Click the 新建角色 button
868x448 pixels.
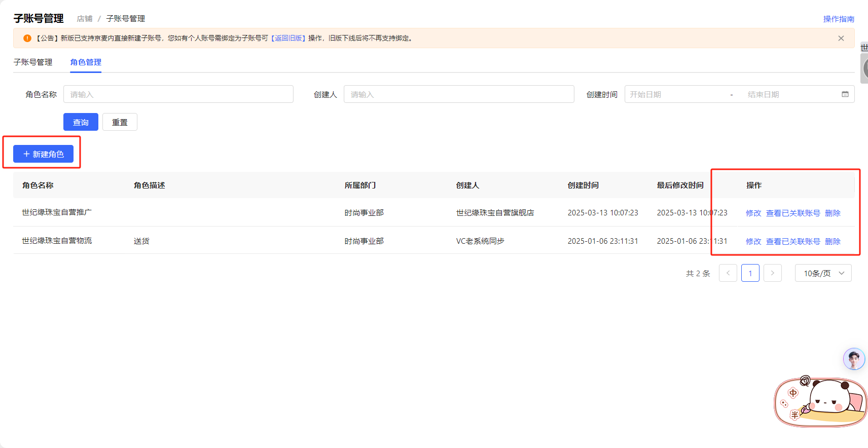[x=44, y=154]
